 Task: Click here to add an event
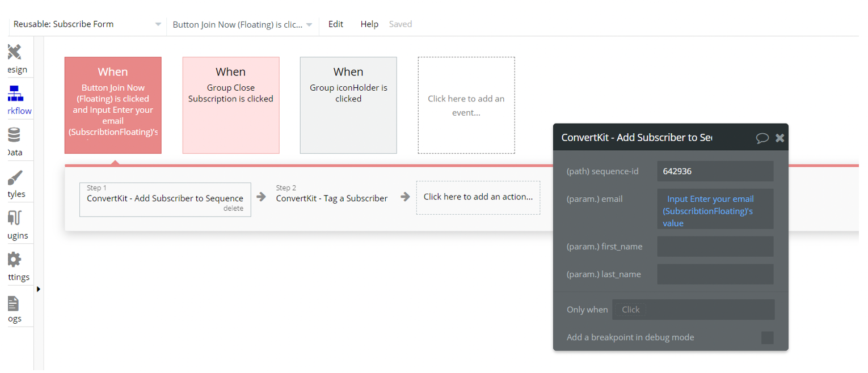pyautogui.click(x=466, y=104)
